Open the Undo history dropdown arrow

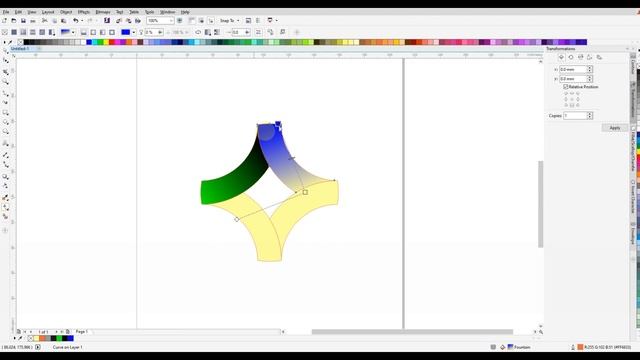click(x=82, y=20)
